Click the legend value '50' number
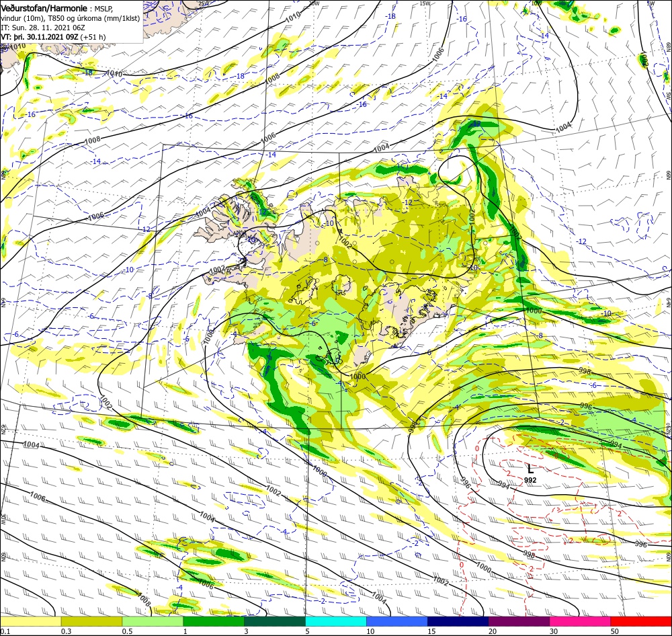The image size is (672, 636). (x=615, y=631)
